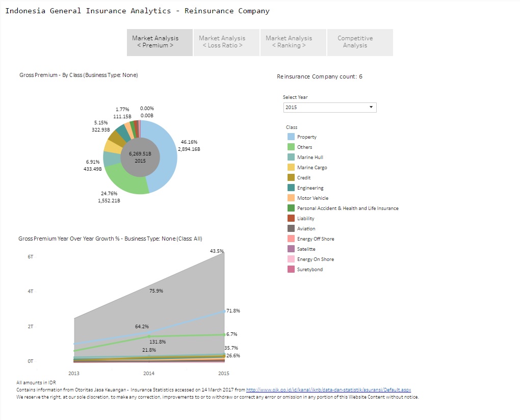Click the Suretybond legend swatch
Image resolution: width=520 pixels, height=420 pixels.
pos(291,269)
